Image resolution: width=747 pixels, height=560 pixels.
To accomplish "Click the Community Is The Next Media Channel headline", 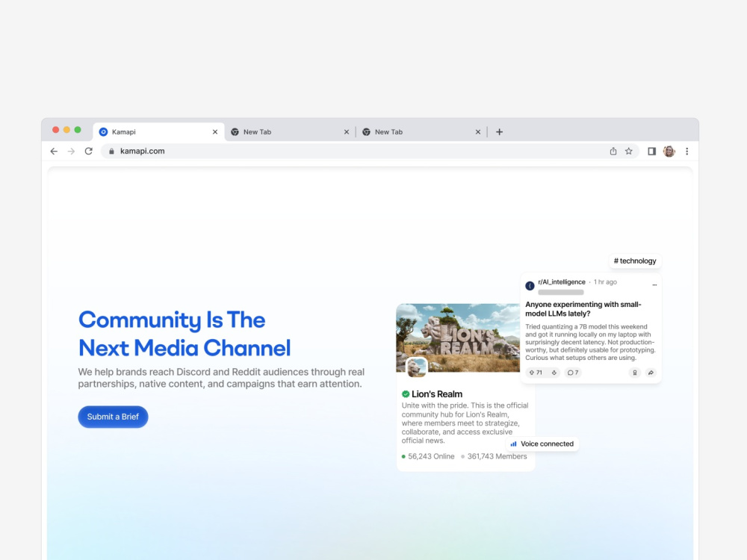I will pos(185,334).
